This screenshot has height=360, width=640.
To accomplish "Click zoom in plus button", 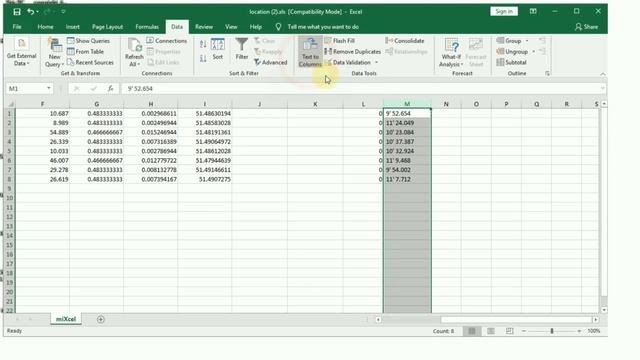I will (579, 331).
